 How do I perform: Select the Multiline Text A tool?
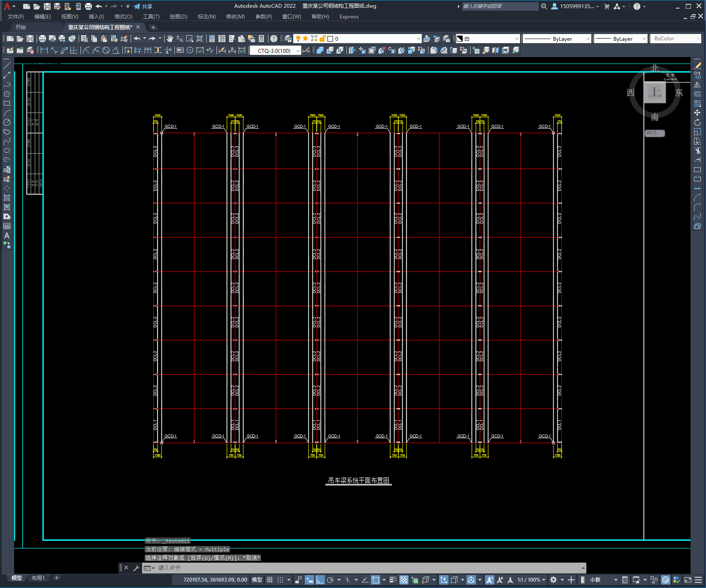(x=7, y=235)
